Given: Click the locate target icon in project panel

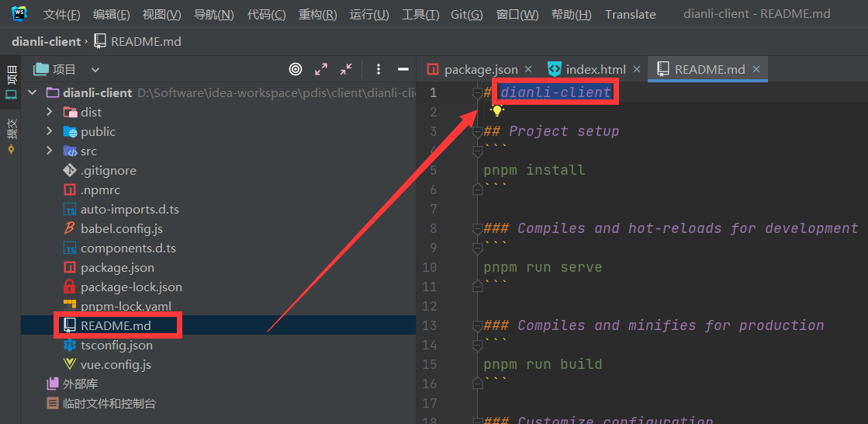Looking at the screenshot, I should pos(296,69).
